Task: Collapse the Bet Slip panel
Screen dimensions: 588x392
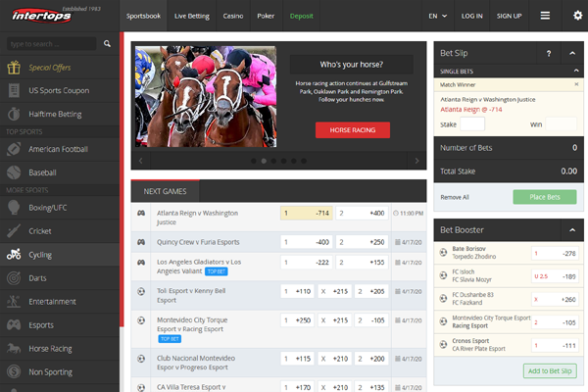Action: coord(572,53)
